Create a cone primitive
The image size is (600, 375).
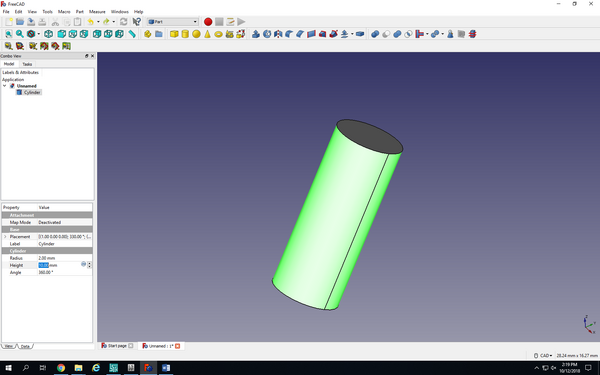[207, 34]
